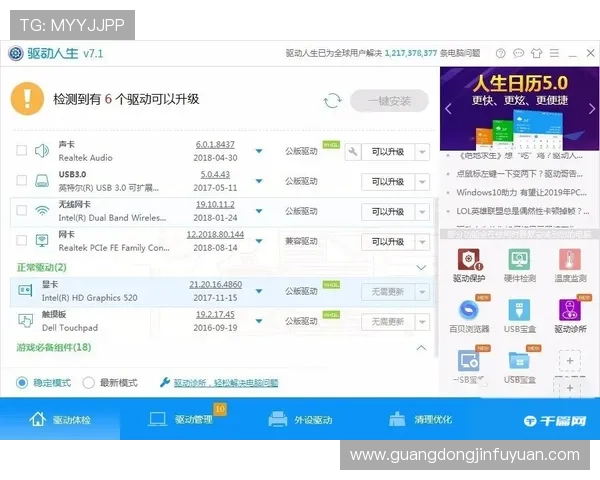Tick the USB3.0 driver checkbox
The image size is (600, 480).
(22, 180)
